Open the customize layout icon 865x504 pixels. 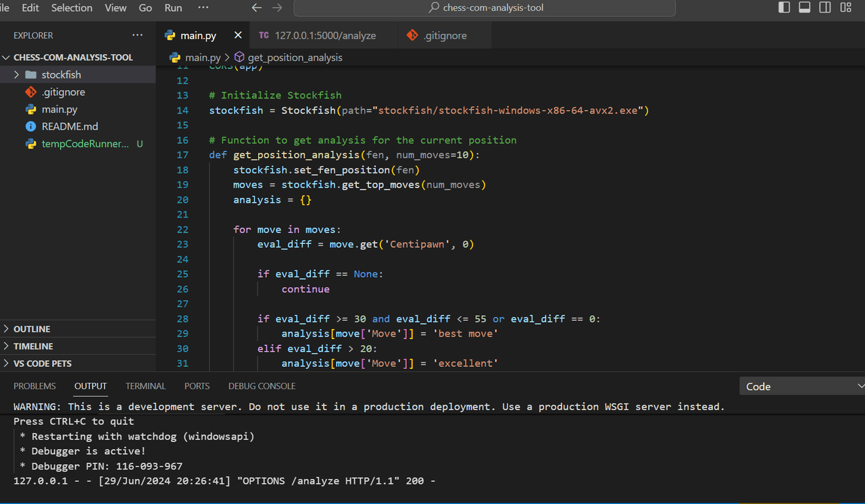coord(845,7)
